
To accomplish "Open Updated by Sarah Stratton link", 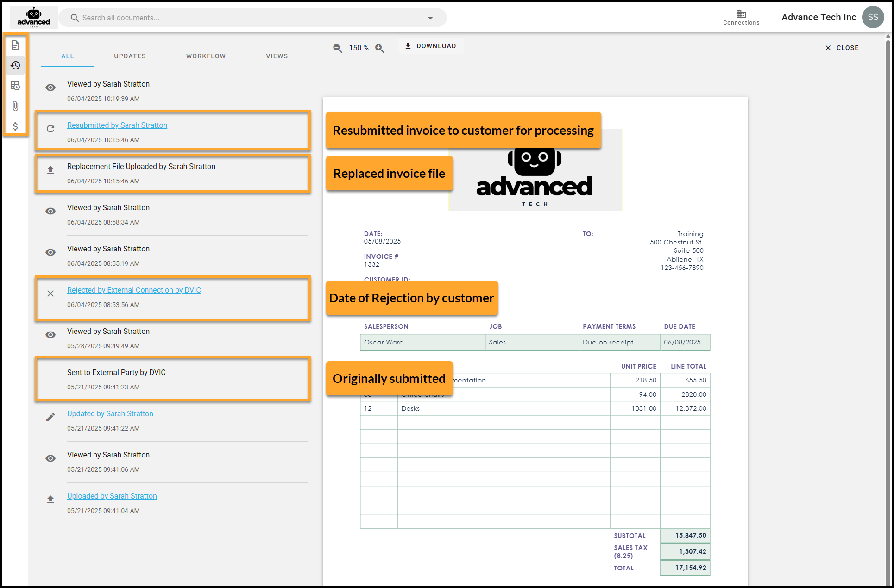I will [110, 413].
